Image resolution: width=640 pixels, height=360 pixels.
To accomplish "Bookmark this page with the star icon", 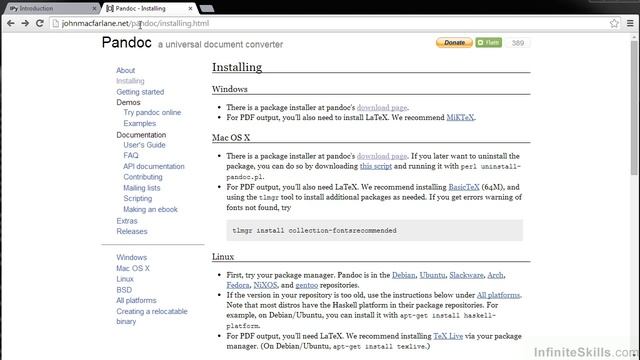I will point(614,23).
